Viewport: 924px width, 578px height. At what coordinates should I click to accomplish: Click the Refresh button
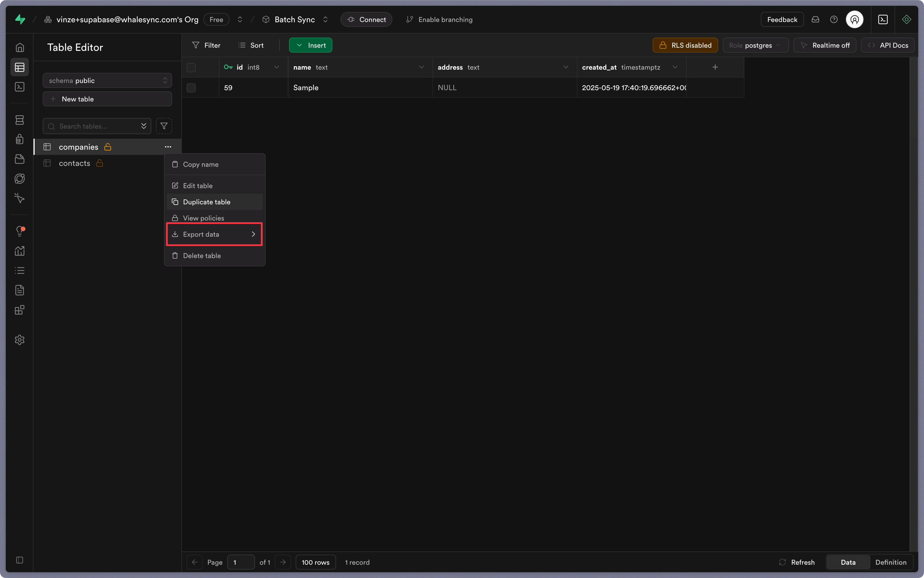[796, 562]
